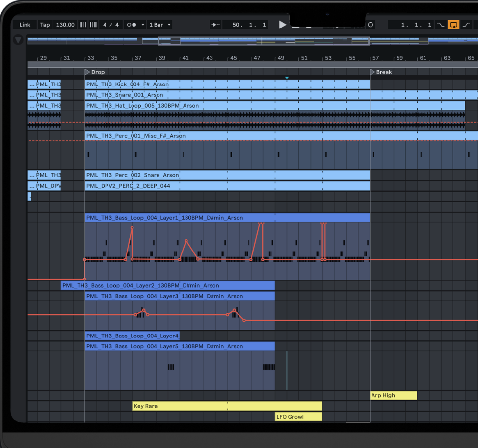Click the Tap tempo button
This screenshot has width=478, height=448.
point(45,25)
